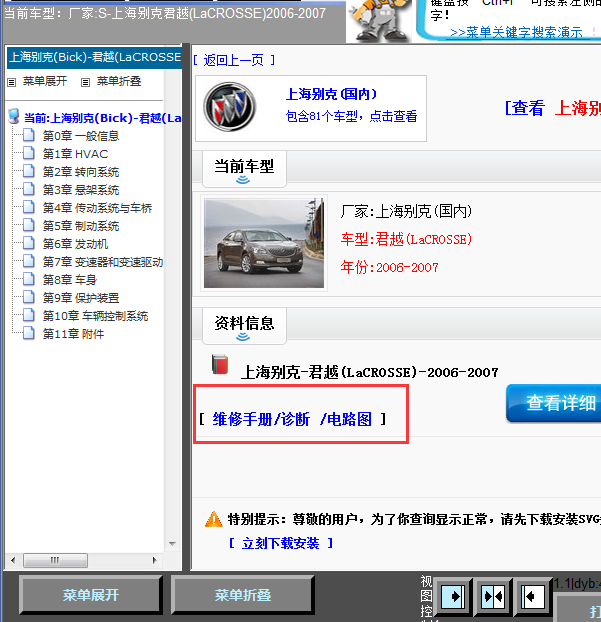Select root node 当前:上海别克(Bick)-君越
The width and height of the screenshot is (601, 622).
(103, 118)
